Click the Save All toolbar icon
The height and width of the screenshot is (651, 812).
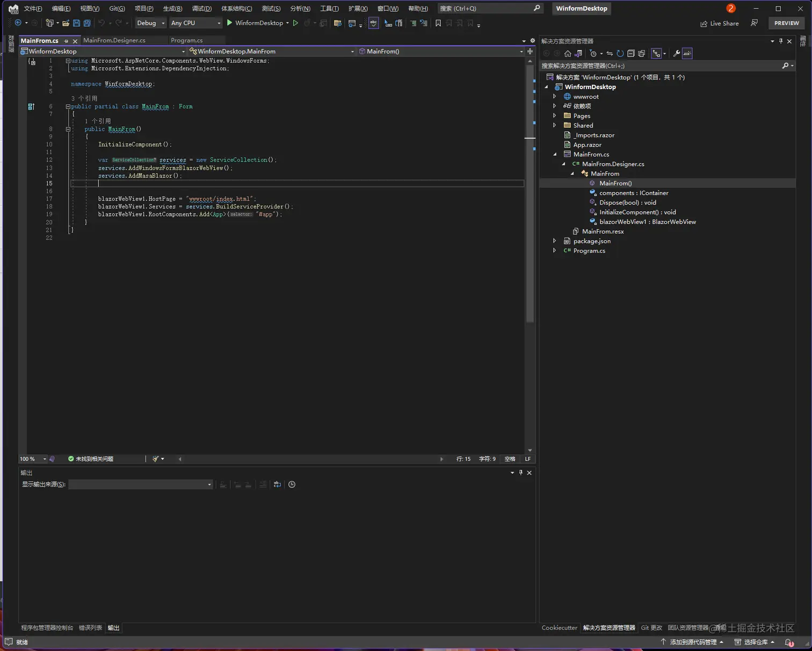[x=87, y=23]
